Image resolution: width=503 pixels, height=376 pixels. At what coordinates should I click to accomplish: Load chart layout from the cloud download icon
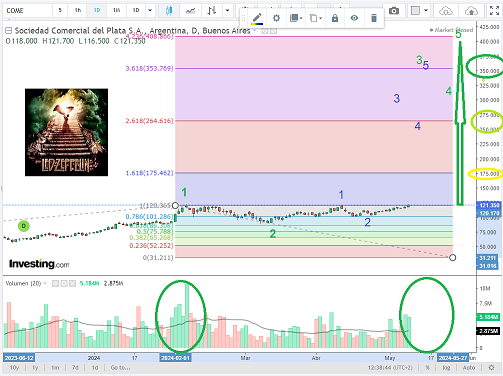tap(446, 11)
